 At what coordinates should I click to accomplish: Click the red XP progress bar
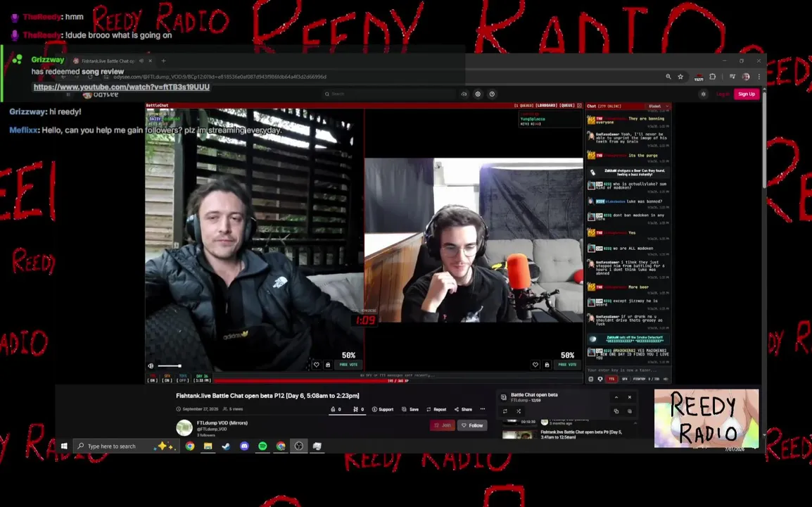pos(398,380)
